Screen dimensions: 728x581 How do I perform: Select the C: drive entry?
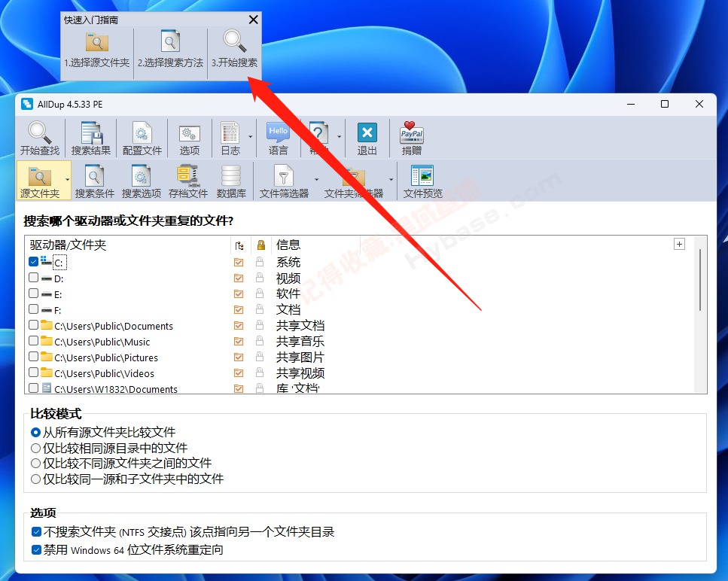click(x=59, y=263)
